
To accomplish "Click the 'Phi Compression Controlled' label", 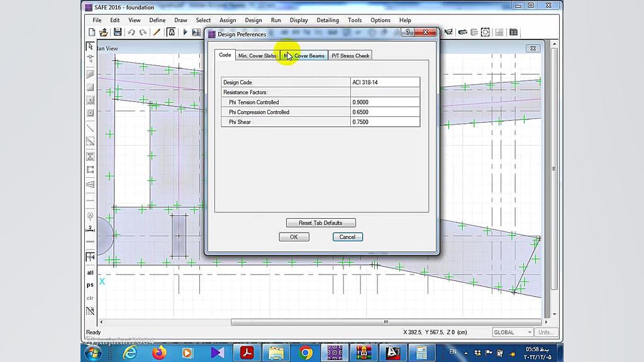I will [x=259, y=112].
